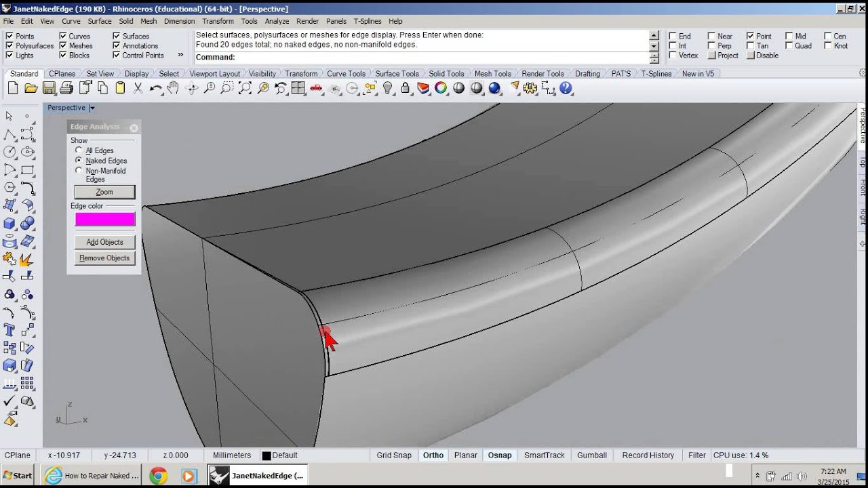Select the Non-Manifold Edges radio button
This screenshot has width=868, height=488.
[79, 171]
